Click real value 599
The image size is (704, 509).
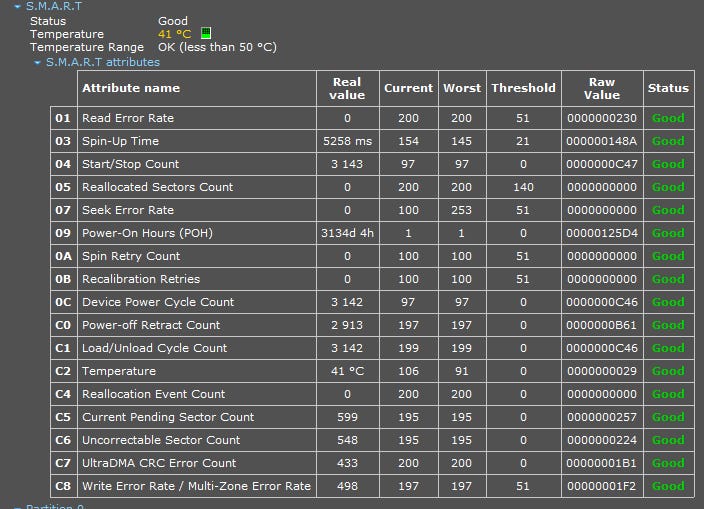click(348, 417)
